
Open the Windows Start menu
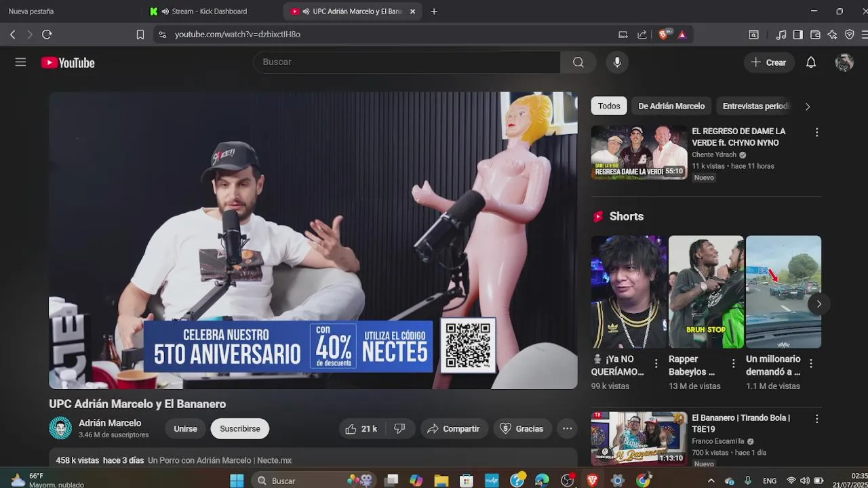tap(237, 481)
